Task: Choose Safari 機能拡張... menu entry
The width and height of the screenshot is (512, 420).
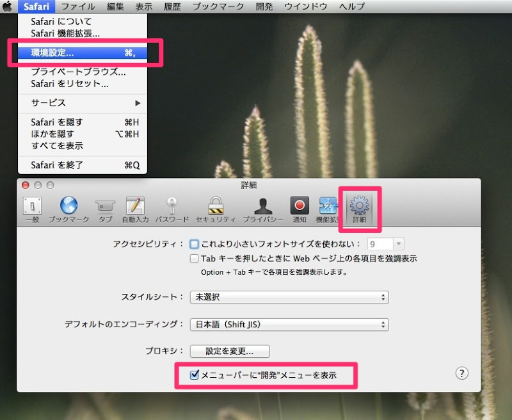Action: coord(83,33)
